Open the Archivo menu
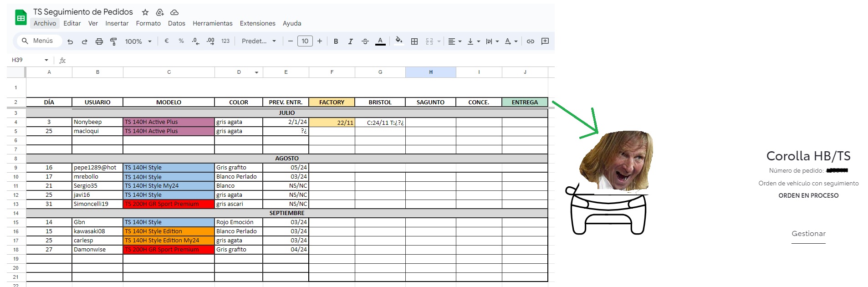 [45, 23]
